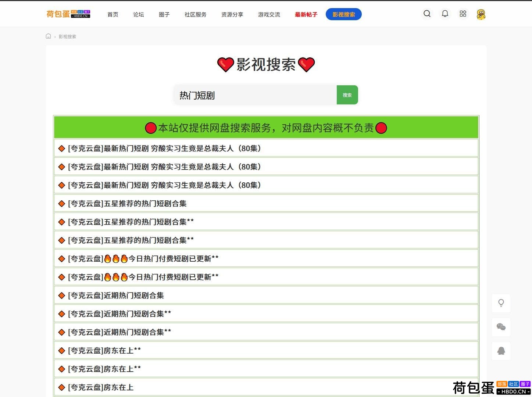532x397 pixels.
Task: Focus the search field containing 热门短剧
Action: (x=255, y=95)
